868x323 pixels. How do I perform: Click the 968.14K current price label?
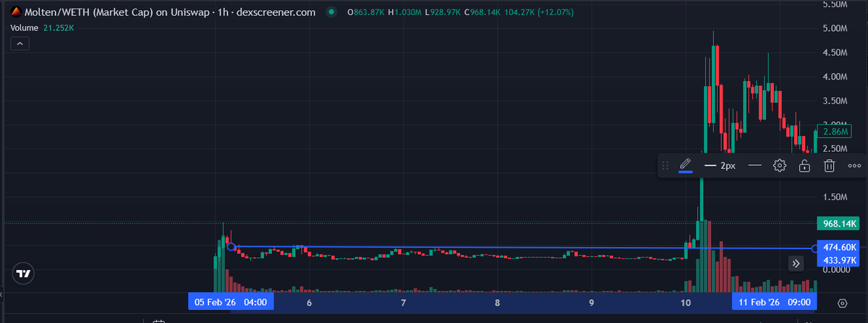(x=837, y=223)
